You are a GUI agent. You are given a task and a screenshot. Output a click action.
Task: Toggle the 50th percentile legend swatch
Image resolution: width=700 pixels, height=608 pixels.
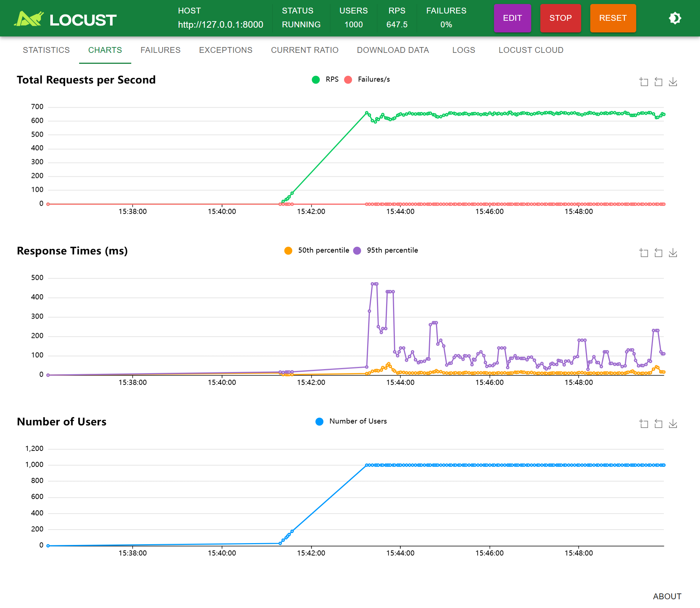coord(288,250)
